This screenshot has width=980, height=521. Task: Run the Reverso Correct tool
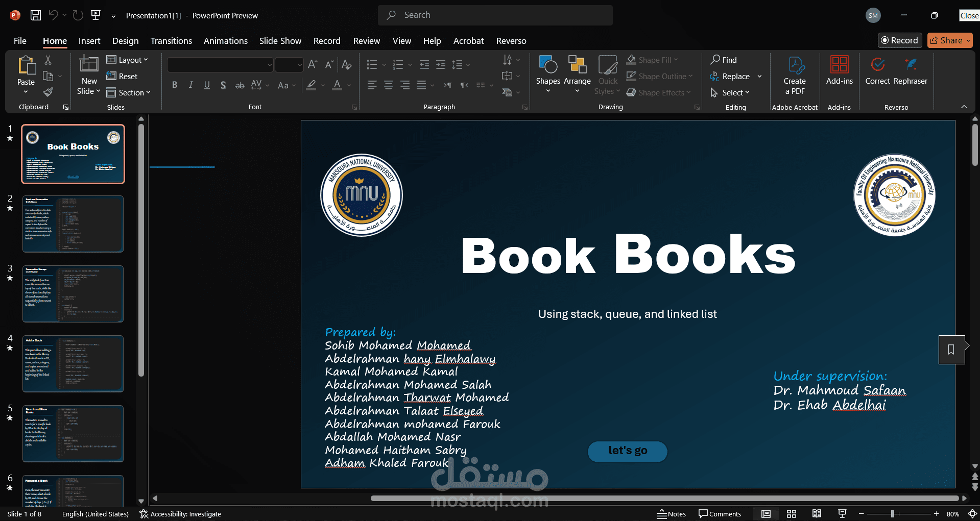877,70
